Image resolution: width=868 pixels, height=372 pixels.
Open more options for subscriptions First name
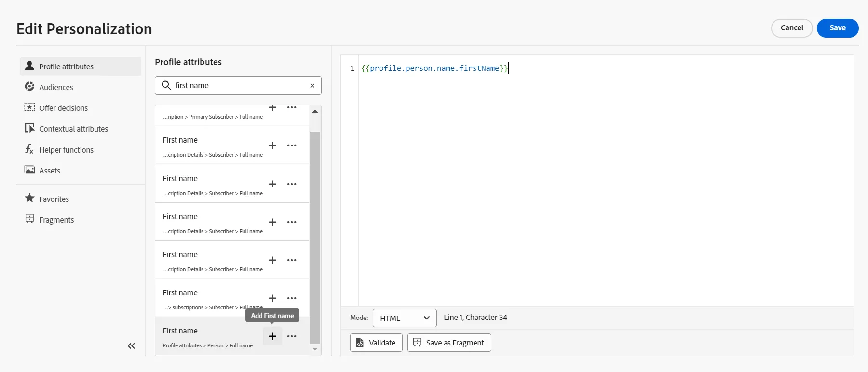[292, 298]
